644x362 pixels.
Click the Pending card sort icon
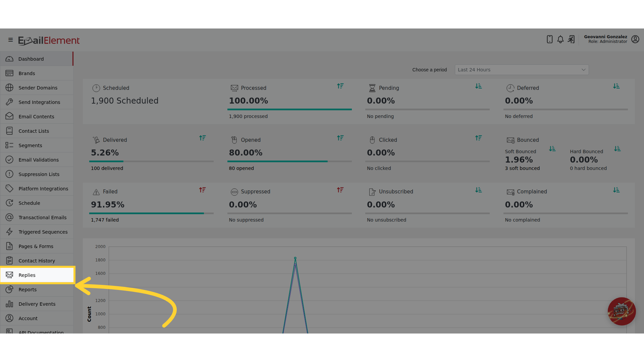coord(479,86)
